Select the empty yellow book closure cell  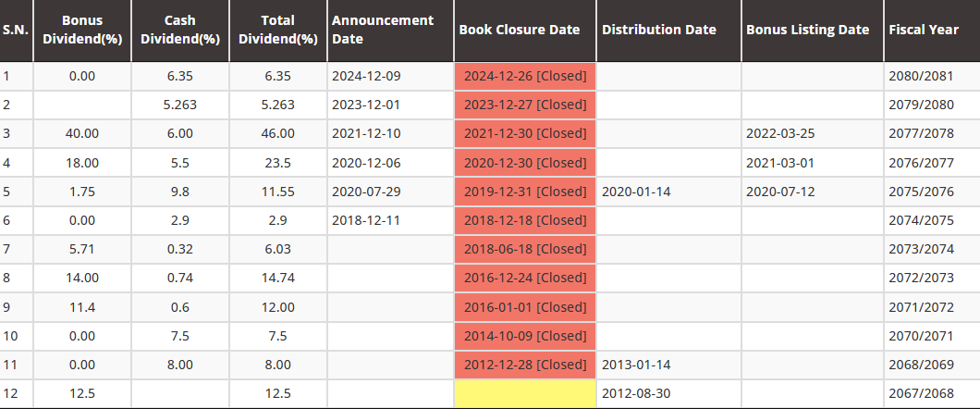[x=525, y=393]
